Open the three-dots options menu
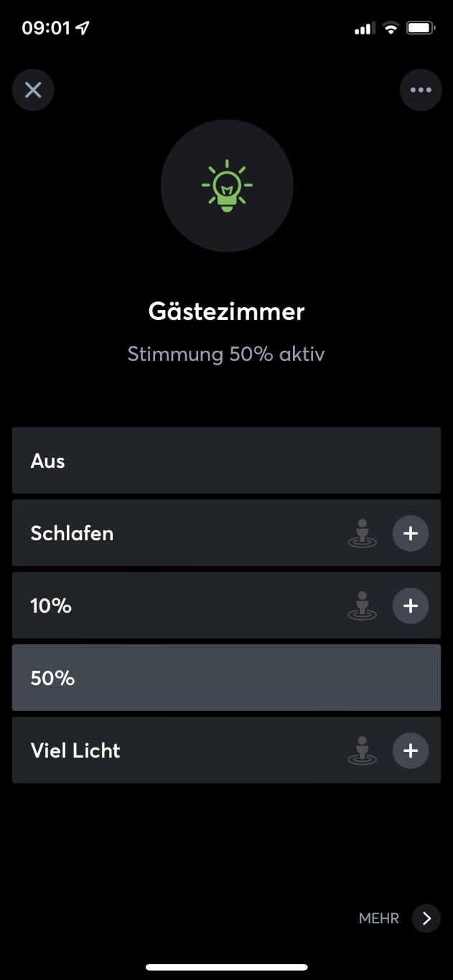 [x=421, y=90]
